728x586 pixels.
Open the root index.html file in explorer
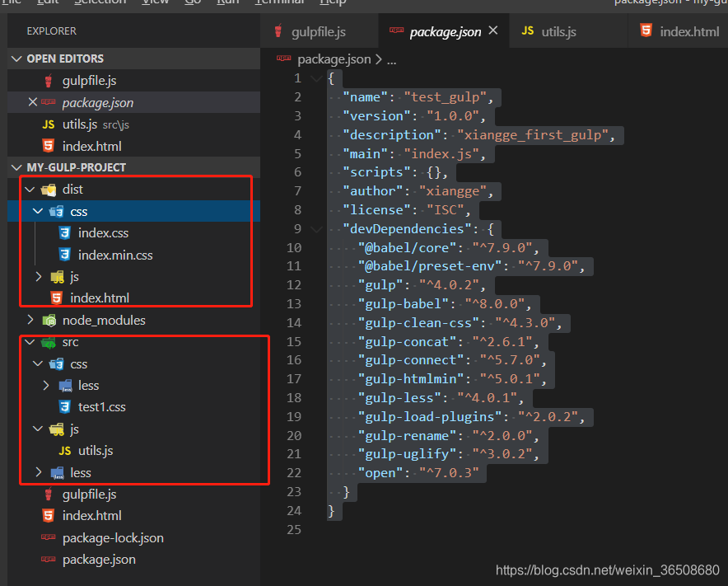92,516
